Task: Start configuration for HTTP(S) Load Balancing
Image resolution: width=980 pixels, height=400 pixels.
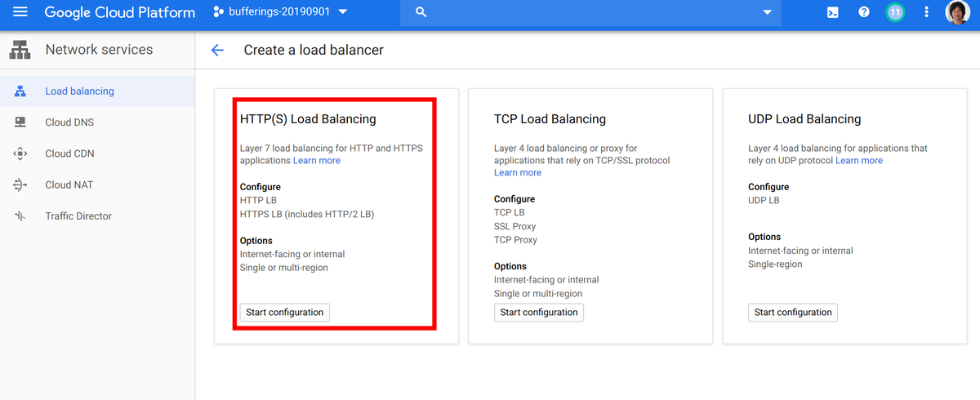Action: (285, 312)
